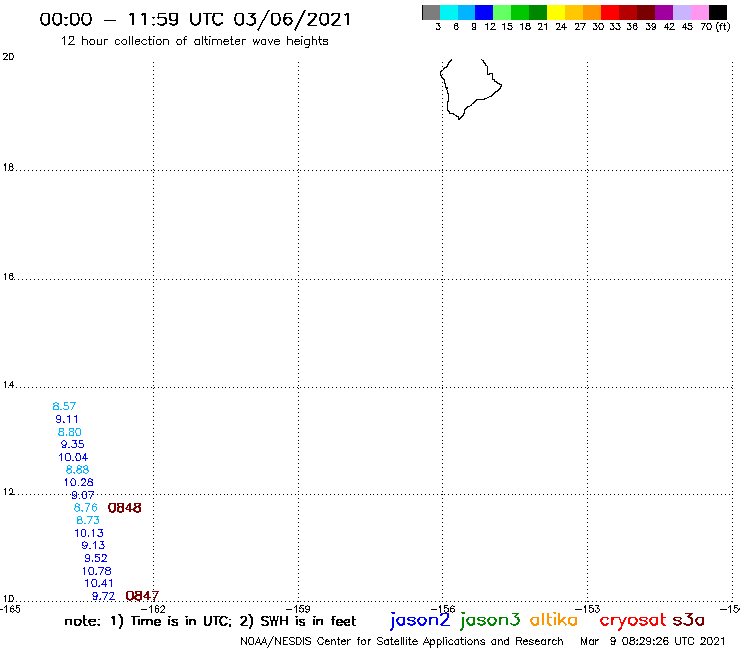Click the 8.57 wave height reading

pos(64,406)
